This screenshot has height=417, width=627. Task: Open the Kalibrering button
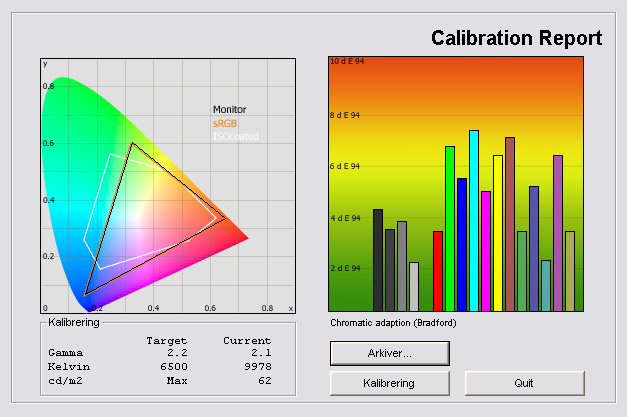[389, 383]
